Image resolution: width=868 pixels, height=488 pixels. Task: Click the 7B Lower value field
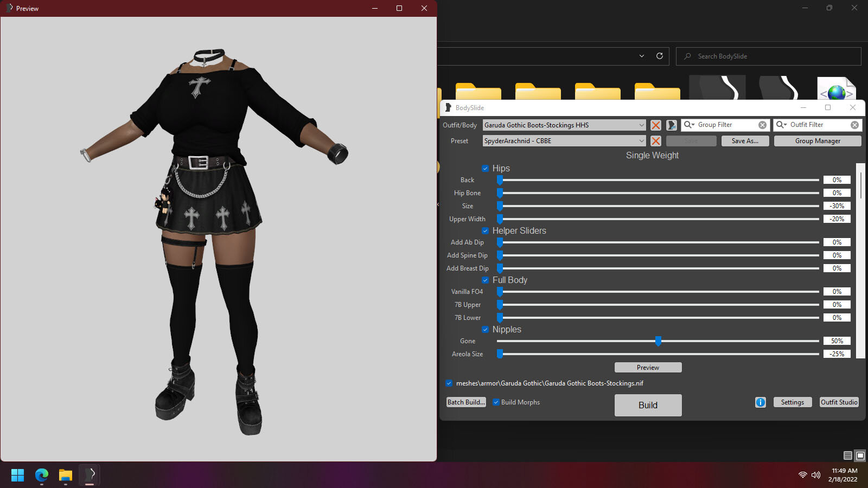click(x=837, y=318)
